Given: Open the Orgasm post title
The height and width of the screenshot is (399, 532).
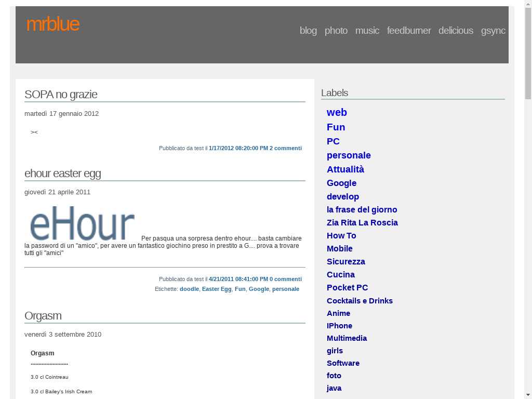Looking at the screenshot, I should (x=43, y=316).
